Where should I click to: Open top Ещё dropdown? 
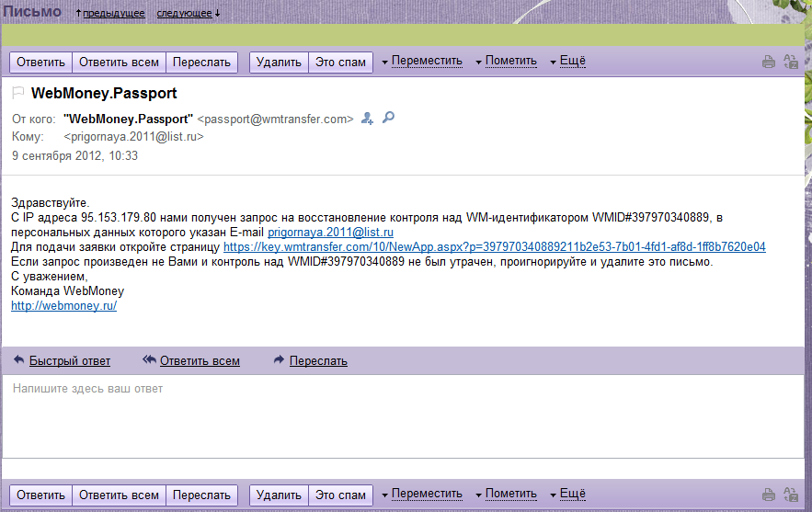tap(567, 61)
